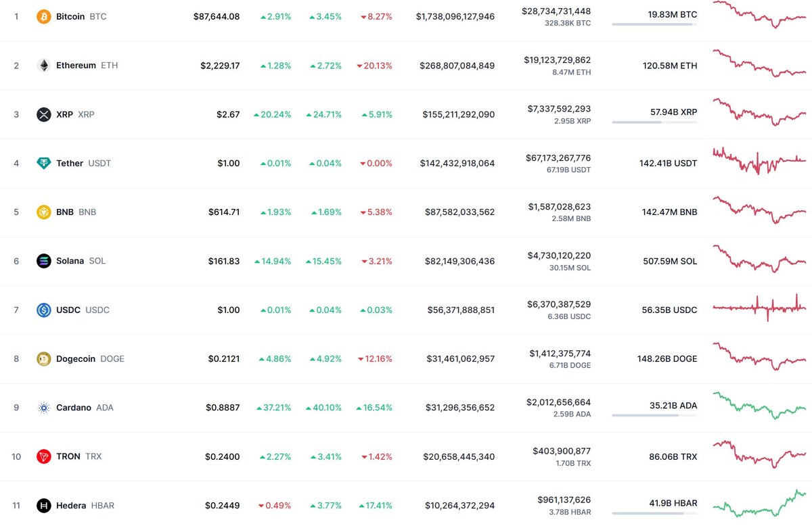Click the BNB logo icon
This screenshot has width=812, height=526.
click(x=44, y=212)
